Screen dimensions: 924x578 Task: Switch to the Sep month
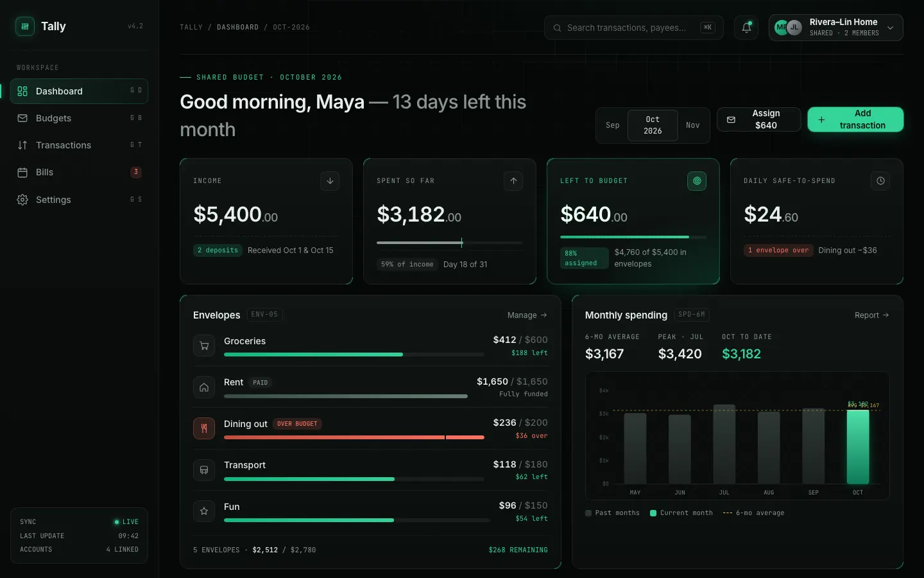tap(613, 125)
